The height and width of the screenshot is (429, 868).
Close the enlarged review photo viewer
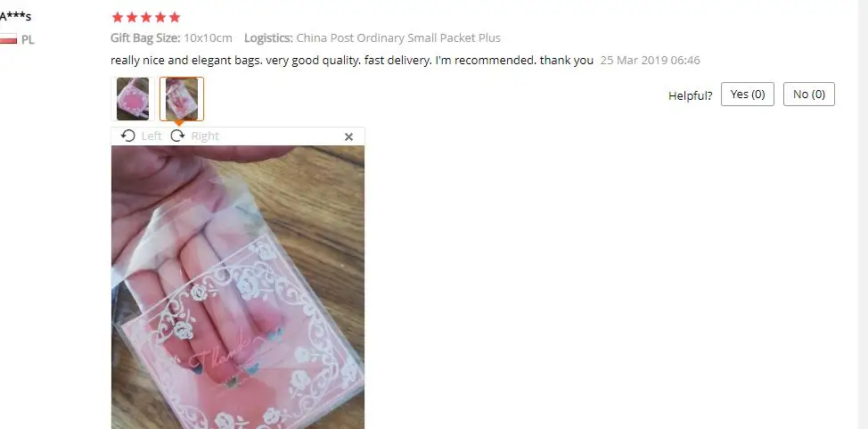[x=348, y=136]
